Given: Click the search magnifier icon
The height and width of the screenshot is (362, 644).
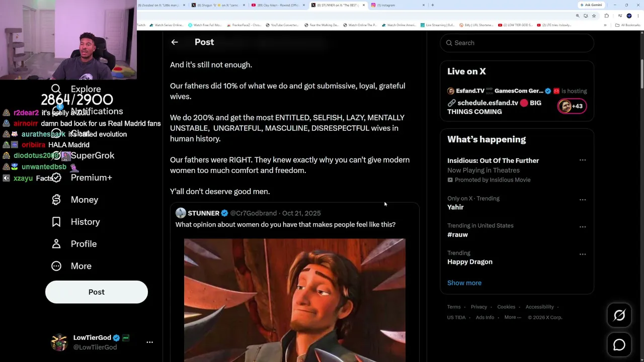Looking at the screenshot, I should (x=449, y=43).
